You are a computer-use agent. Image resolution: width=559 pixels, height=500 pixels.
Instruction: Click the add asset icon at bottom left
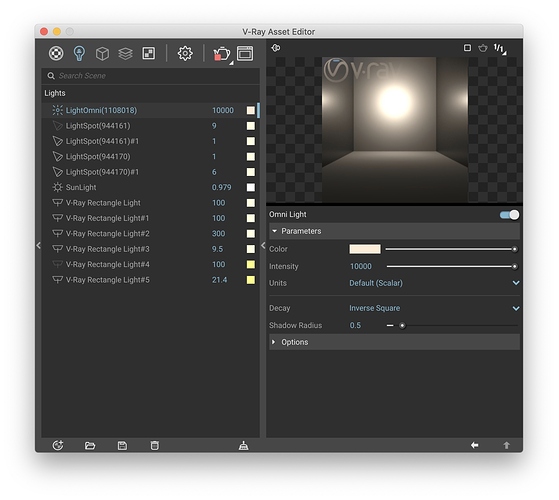(x=58, y=445)
